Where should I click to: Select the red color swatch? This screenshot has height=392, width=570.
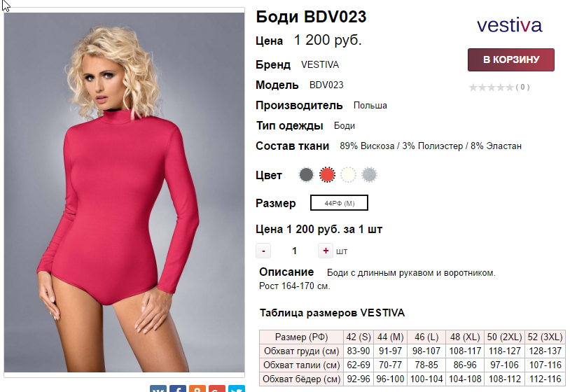327,175
